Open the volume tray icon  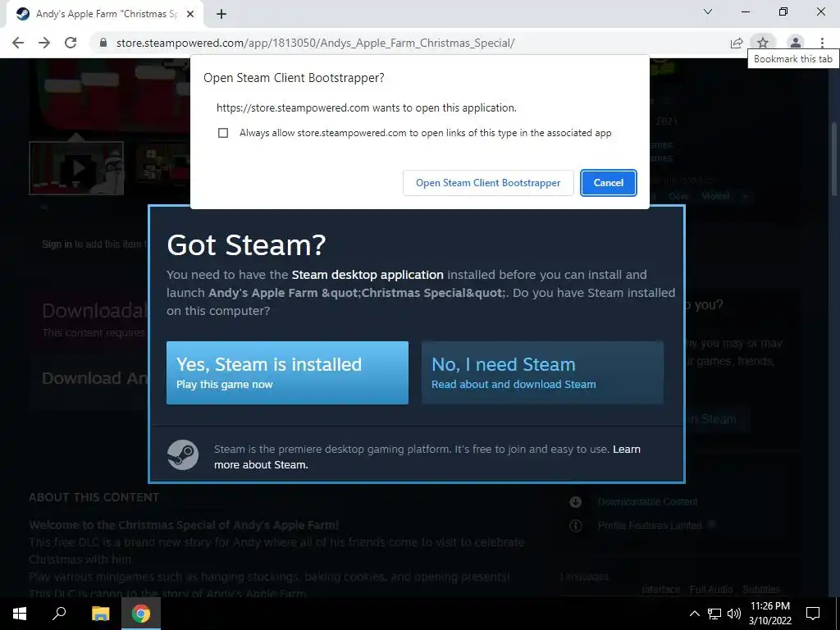tap(734, 614)
